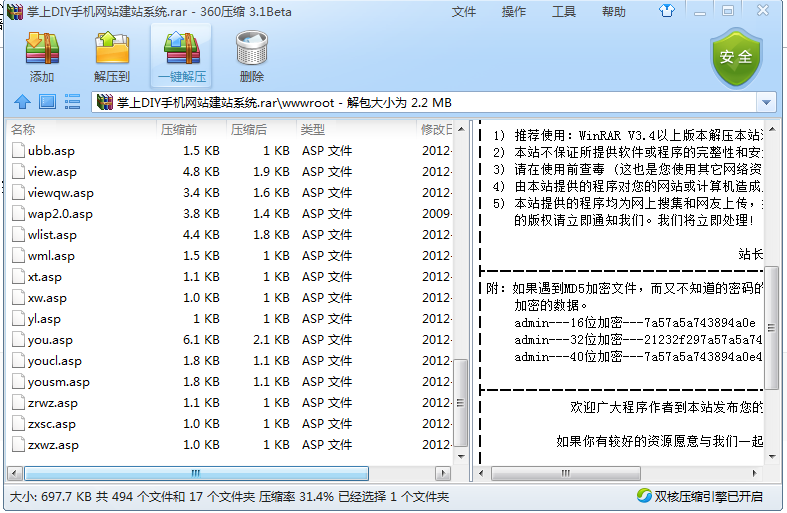Viewport: 787px width, 513px height.
Task: Select the xw.asp file icon
Action: pos(19,298)
